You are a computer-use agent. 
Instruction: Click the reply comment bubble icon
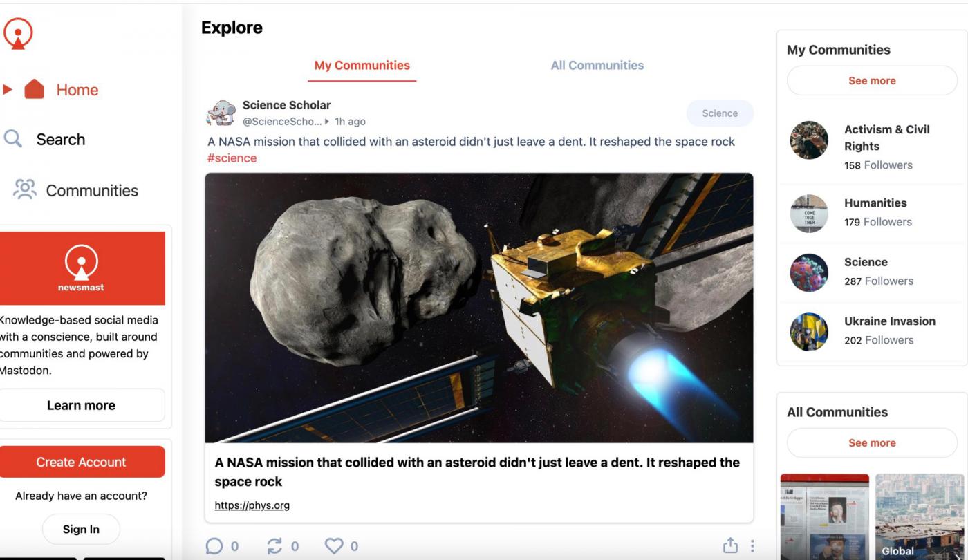pos(214,546)
